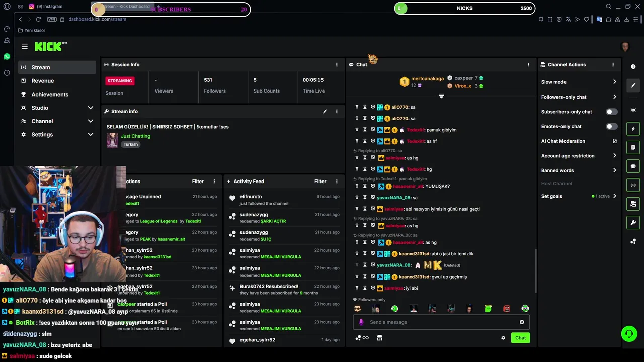The width and height of the screenshot is (644, 362).
Task: Click the collapse arrow under the top gifters
Action: pyautogui.click(x=441, y=96)
